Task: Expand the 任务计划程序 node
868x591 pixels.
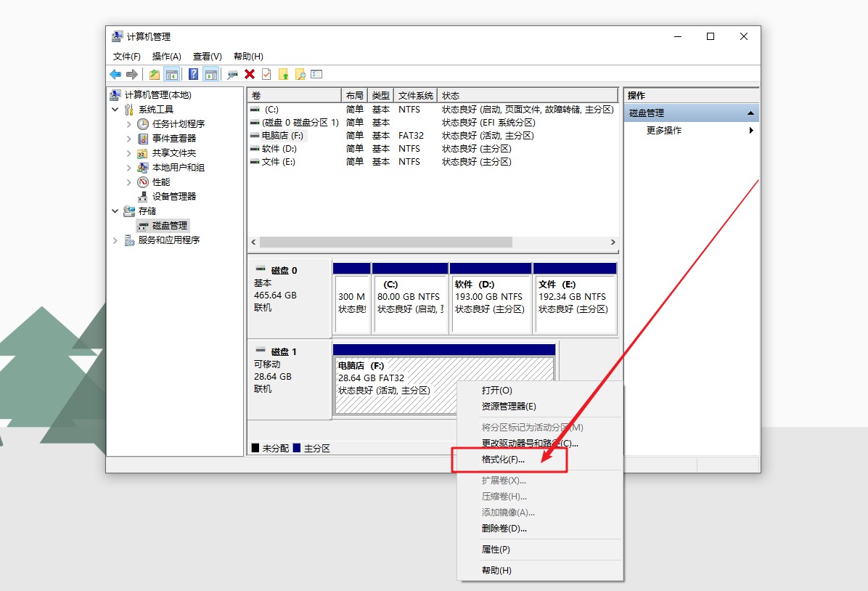Action: 129,124
